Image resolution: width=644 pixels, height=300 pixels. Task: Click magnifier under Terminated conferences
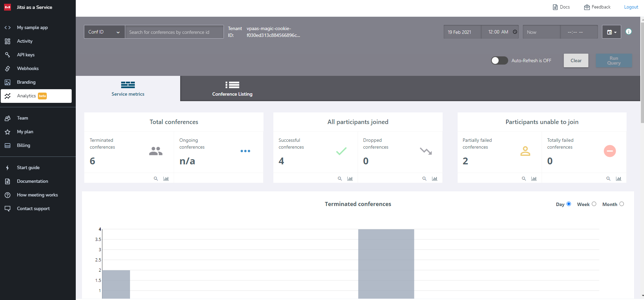pyautogui.click(x=156, y=178)
